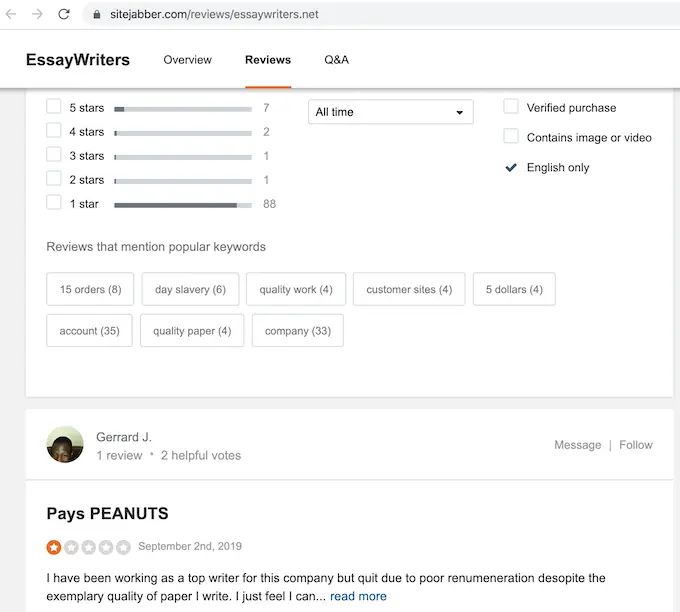
Task: Tick Contains image or video checkbox
Action: point(511,137)
